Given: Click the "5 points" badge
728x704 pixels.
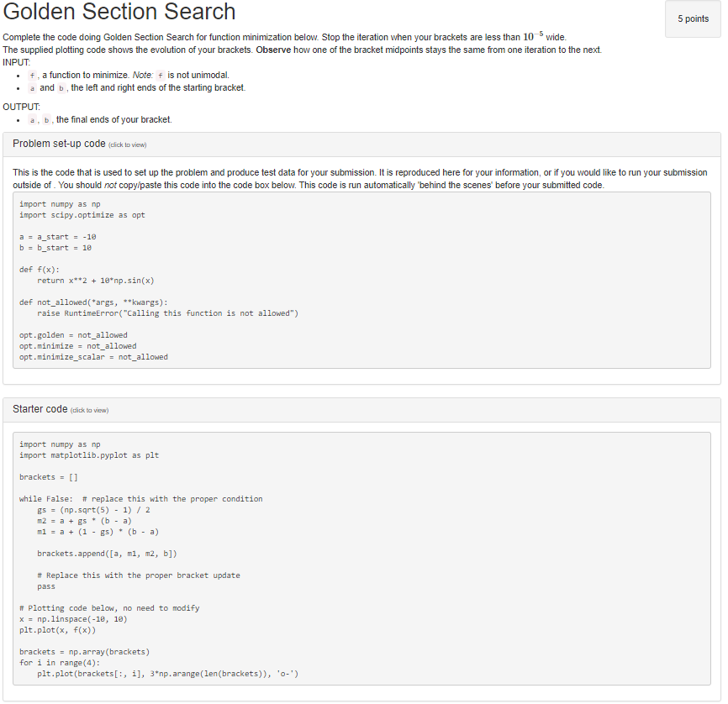Looking at the screenshot, I should (693, 18).
